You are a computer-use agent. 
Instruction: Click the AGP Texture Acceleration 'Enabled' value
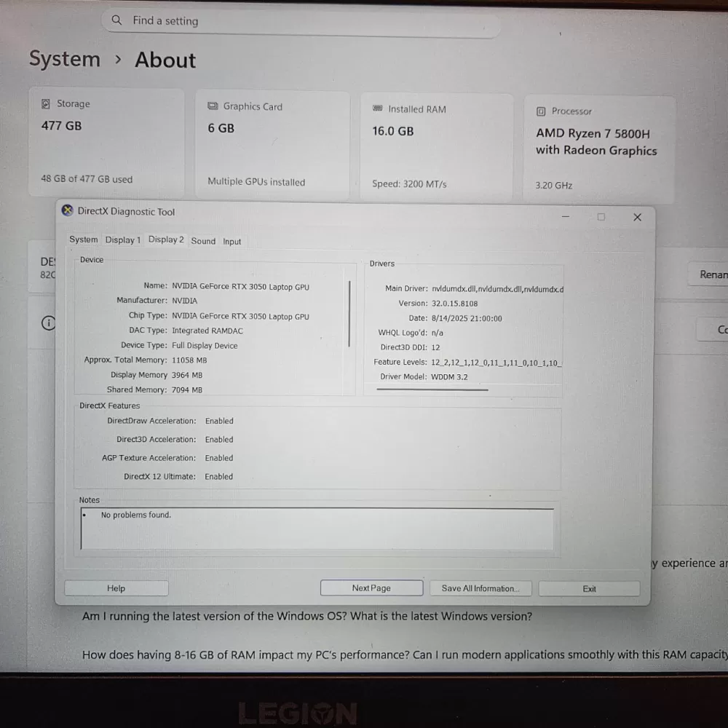click(218, 458)
